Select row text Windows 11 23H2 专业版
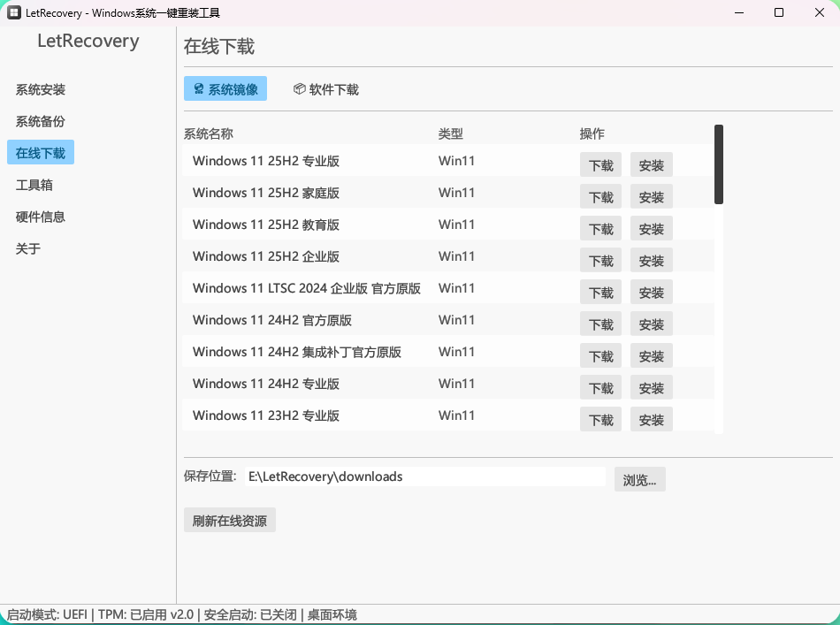Screen dimensions: 840x625 click(x=266, y=415)
